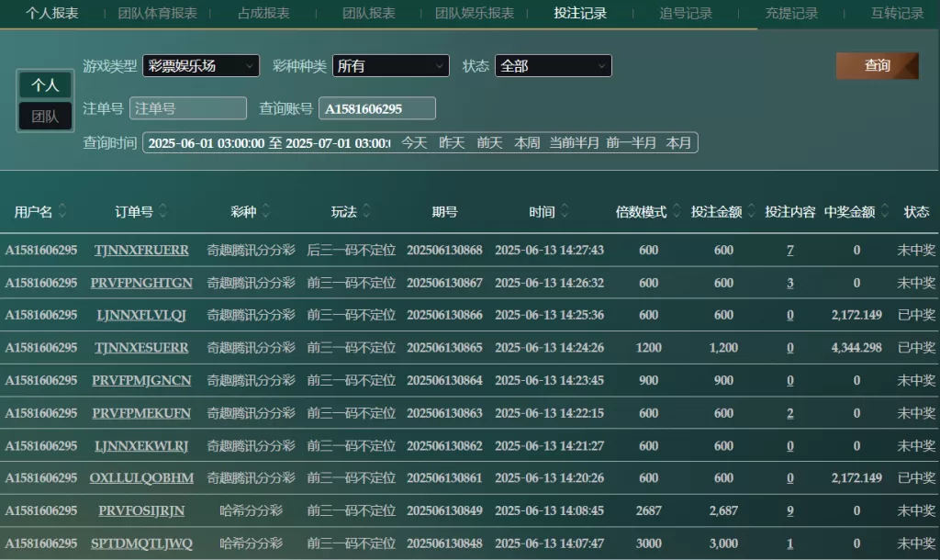
Task: Switch to 个人报表 tab
Action: point(52,13)
